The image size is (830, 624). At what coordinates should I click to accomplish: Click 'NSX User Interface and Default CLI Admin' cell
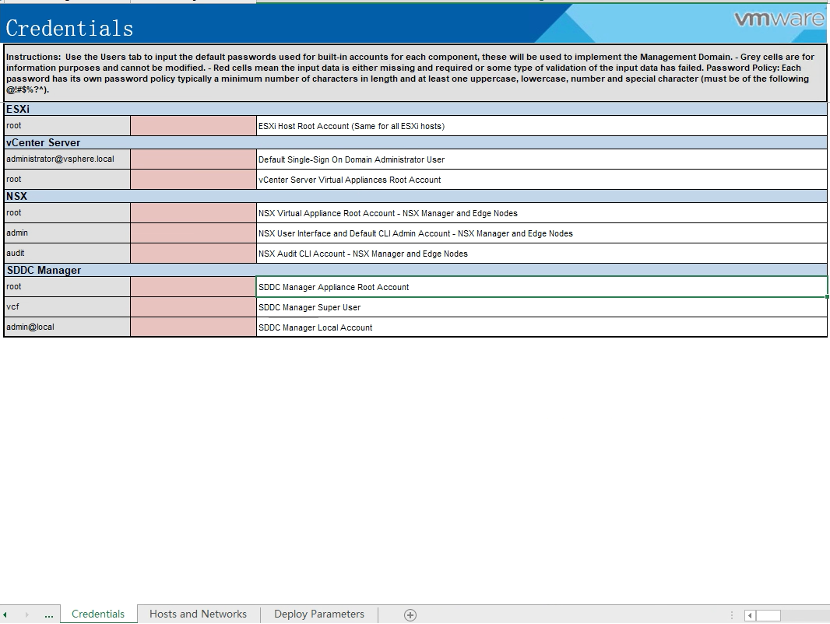coord(542,233)
